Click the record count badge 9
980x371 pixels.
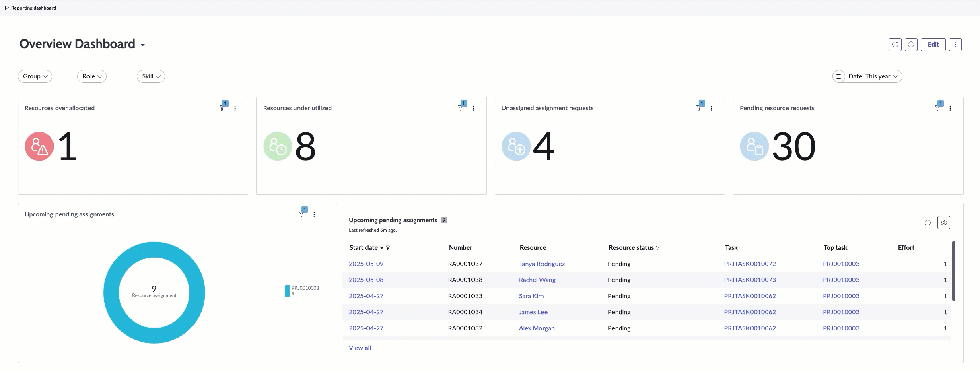[x=444, y=220]
